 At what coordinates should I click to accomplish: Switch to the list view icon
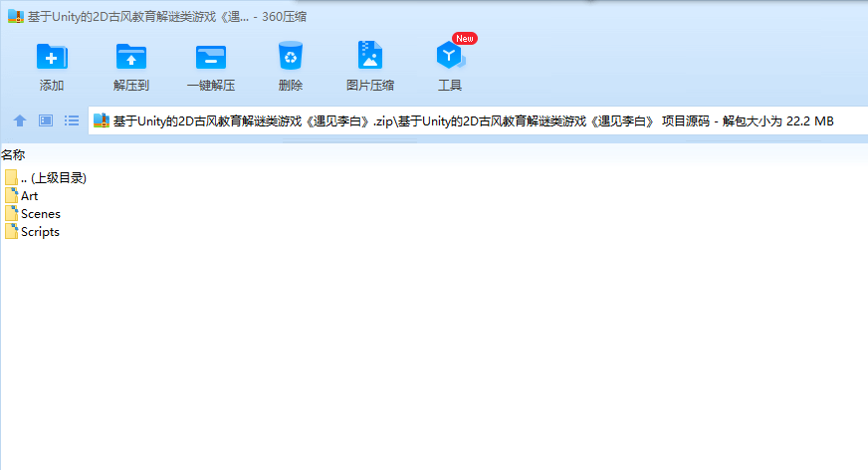click(72, 120)
